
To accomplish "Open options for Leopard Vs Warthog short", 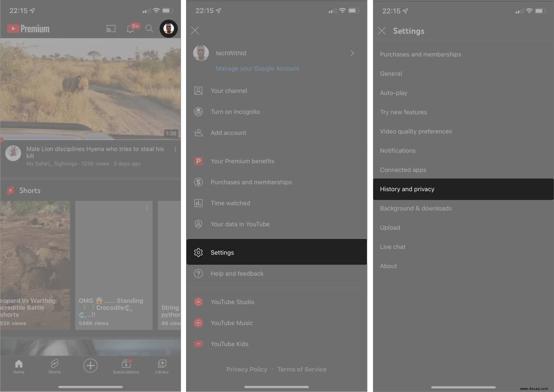I will [x=64, y=208].
